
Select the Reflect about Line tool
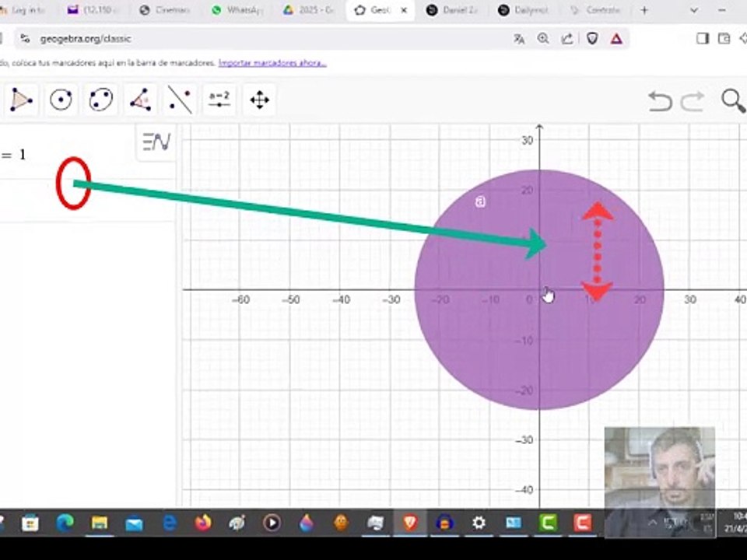pyautogui.click(x=180, y=100)
